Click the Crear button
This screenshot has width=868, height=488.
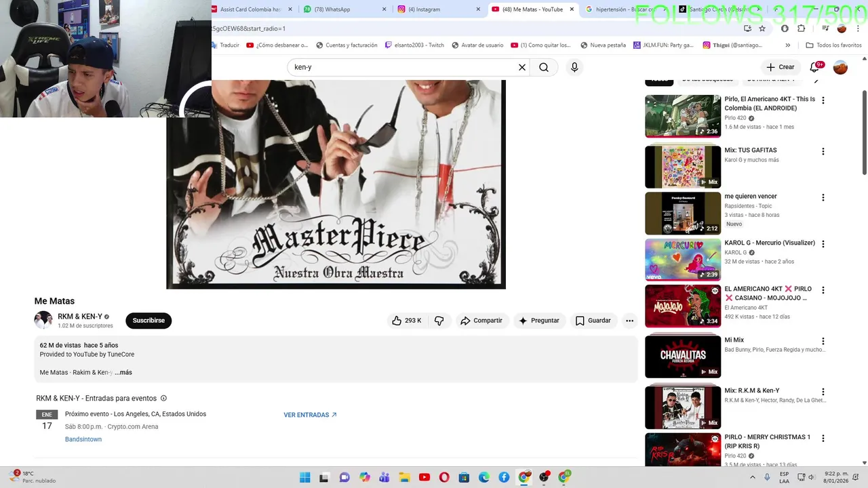pyautogui.click(x=780, y=67)
